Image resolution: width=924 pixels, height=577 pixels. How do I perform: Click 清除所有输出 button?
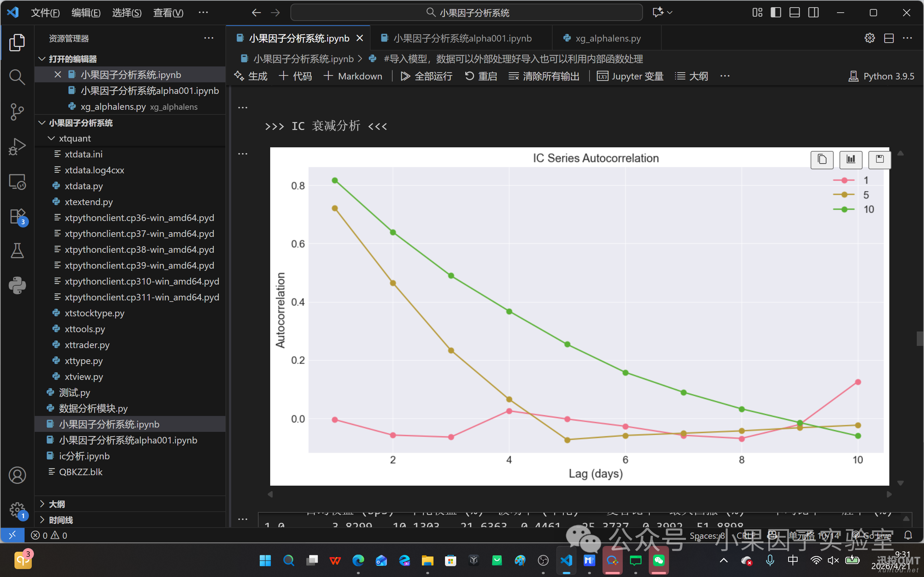point(544,76)
